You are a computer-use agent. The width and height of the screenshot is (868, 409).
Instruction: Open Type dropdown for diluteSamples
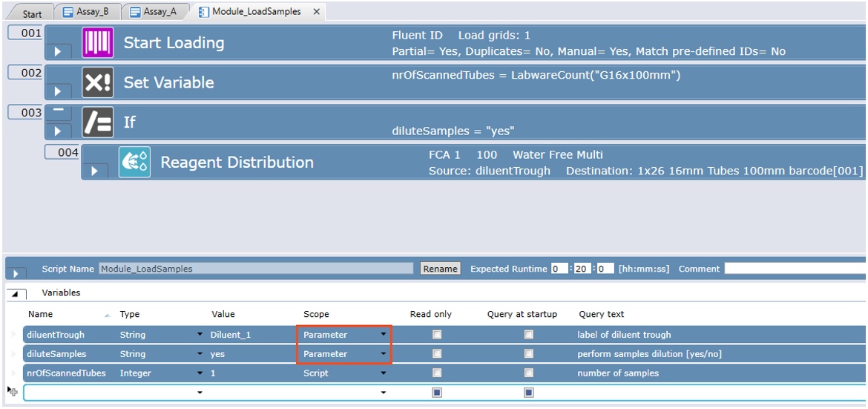point(200,354)
